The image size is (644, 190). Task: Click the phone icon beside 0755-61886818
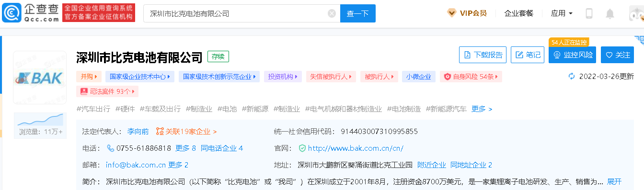coord(110,148)
